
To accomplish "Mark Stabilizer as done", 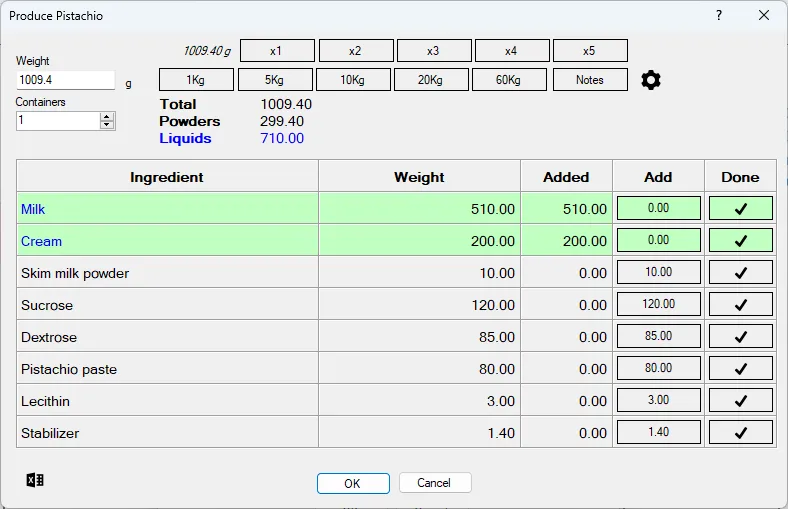I will pyautogui.click(x=741, y=433).
